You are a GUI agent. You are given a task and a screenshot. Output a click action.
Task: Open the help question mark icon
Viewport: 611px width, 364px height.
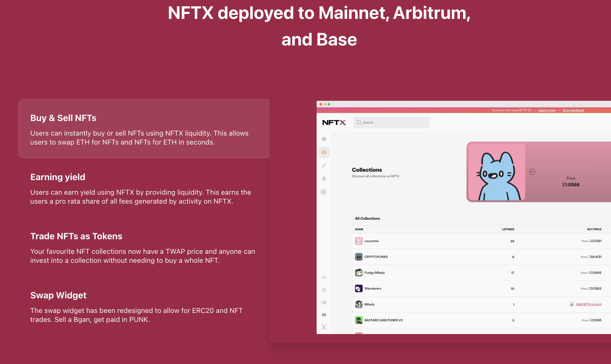(x=324, y=290)
